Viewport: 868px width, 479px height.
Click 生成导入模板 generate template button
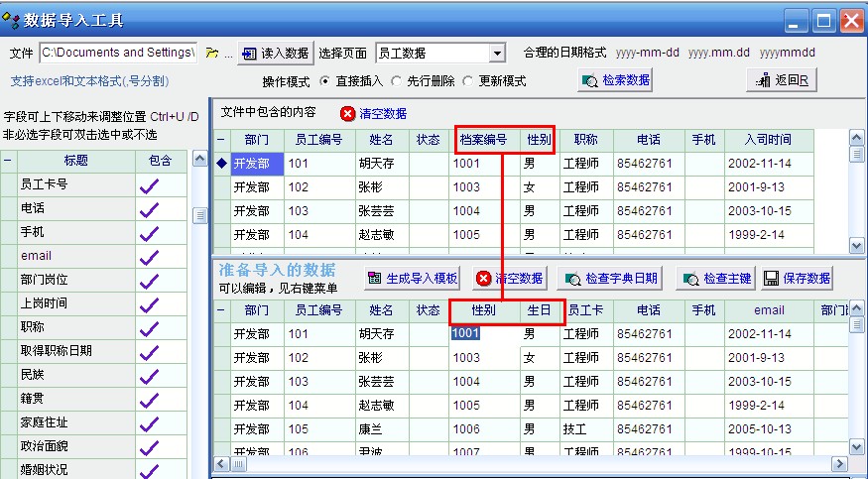pos(412,279)
